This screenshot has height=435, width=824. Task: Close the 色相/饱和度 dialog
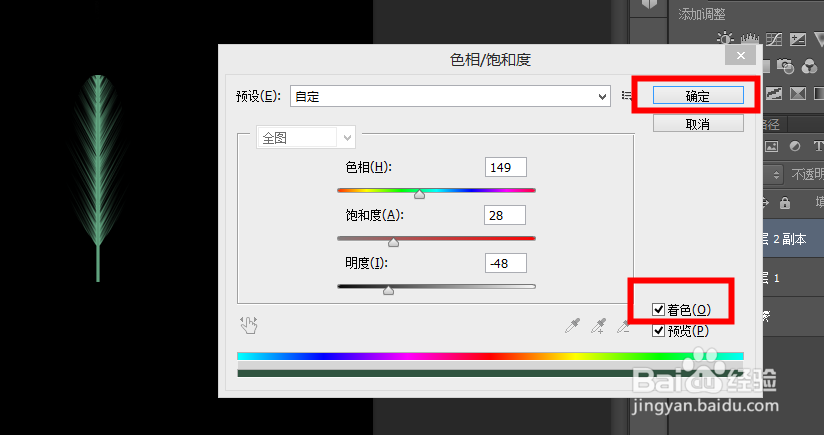tap(740, 55)
